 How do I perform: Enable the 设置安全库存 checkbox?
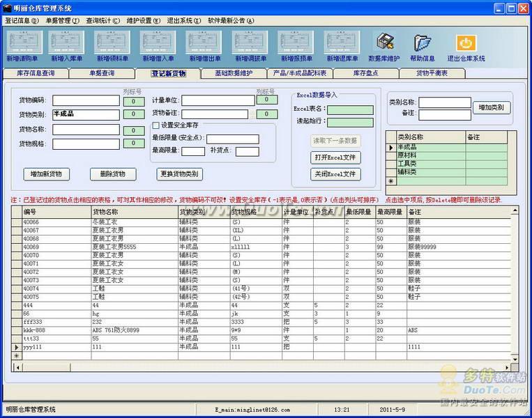(x=155, y=125)
